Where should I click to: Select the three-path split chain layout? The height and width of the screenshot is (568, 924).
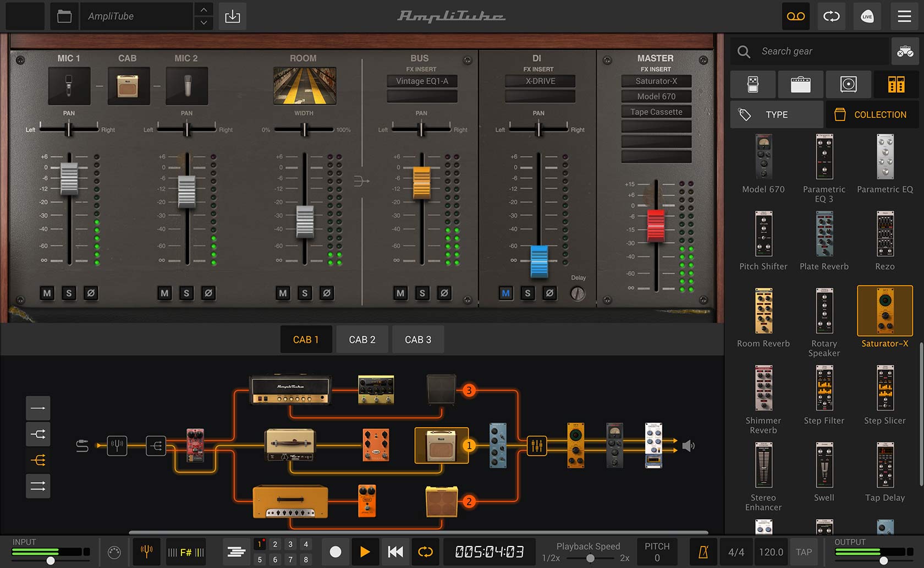[38, 460]
